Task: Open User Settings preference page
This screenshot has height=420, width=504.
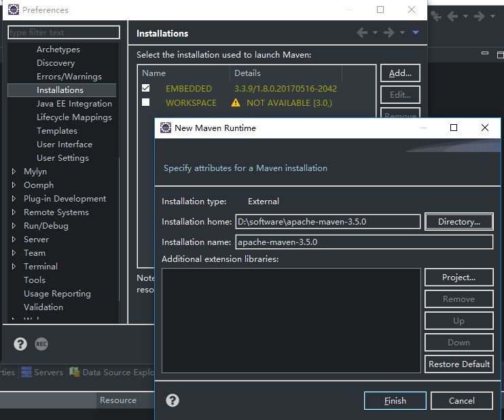Action: (62, 158)
